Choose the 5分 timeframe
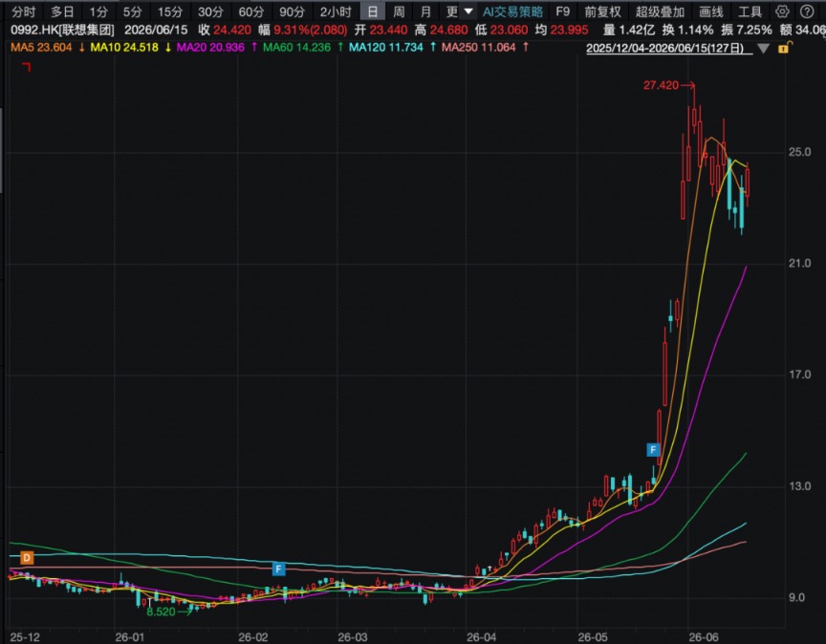This screenshot has width=826, height=644. [133, 11]
